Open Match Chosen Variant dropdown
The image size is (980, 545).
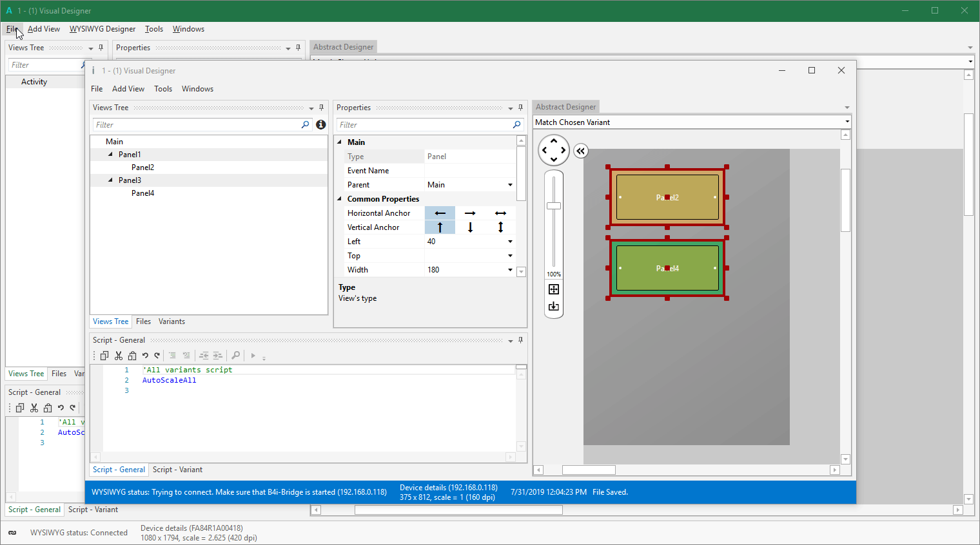(847, 122)
